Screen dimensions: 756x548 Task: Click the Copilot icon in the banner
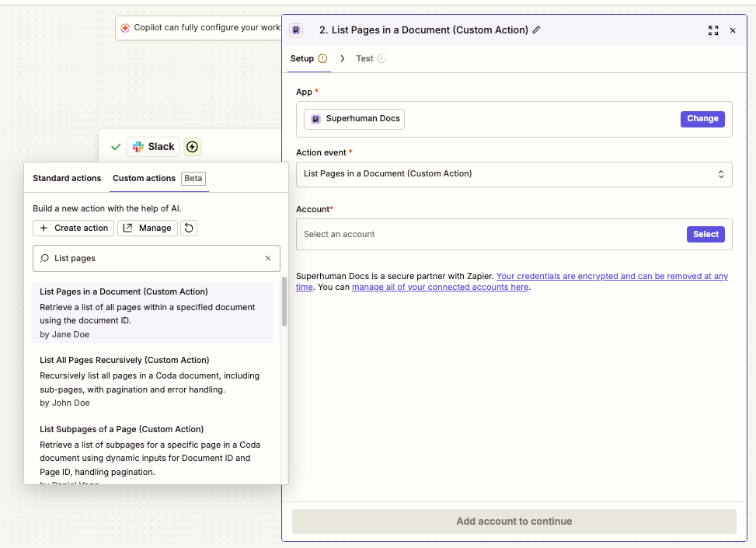pos(125,28)
